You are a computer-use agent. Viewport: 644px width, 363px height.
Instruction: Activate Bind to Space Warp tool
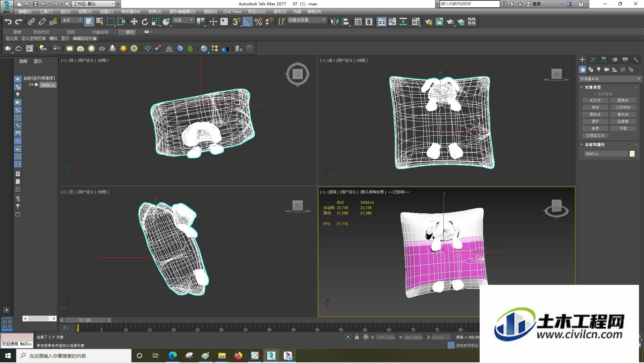click(53, 22)
